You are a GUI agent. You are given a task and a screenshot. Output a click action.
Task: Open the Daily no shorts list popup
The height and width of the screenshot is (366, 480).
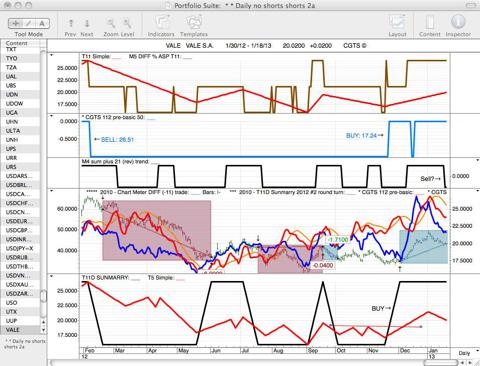tap(24, 344)
